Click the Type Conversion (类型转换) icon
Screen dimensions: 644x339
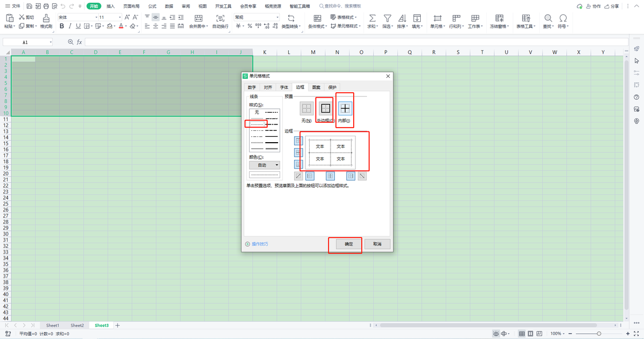pos(291,18)
